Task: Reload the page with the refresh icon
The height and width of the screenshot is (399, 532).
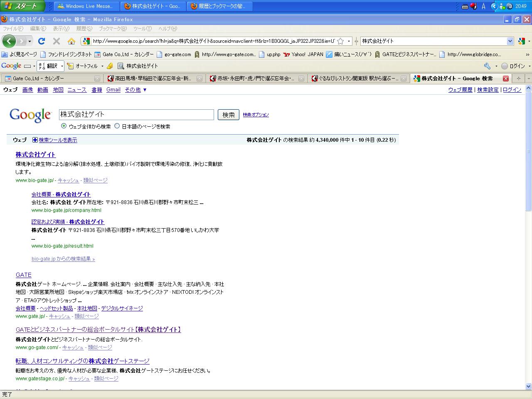Action: (41, 41)
